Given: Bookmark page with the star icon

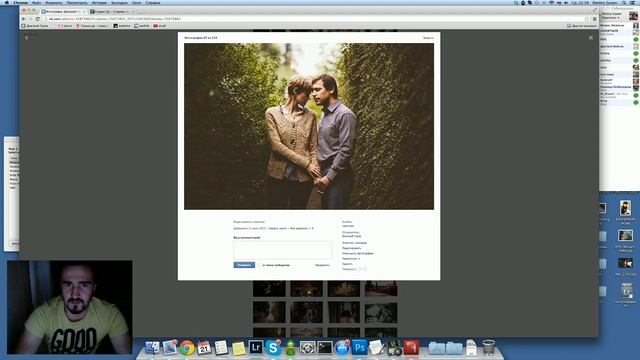Looking at the screenshot, I should coord(587,19).
